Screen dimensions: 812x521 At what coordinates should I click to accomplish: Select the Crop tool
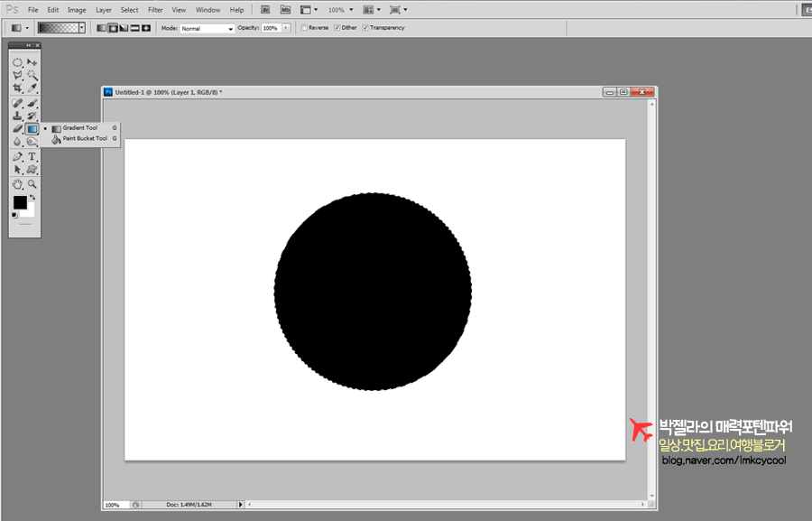(17, 88)
